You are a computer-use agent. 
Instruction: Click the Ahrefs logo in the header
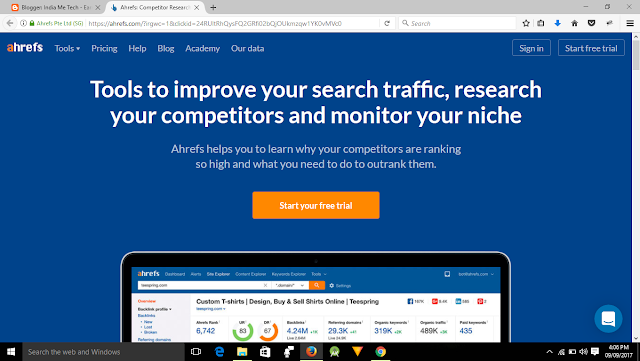pyautogui.click(x=25, y=48)
